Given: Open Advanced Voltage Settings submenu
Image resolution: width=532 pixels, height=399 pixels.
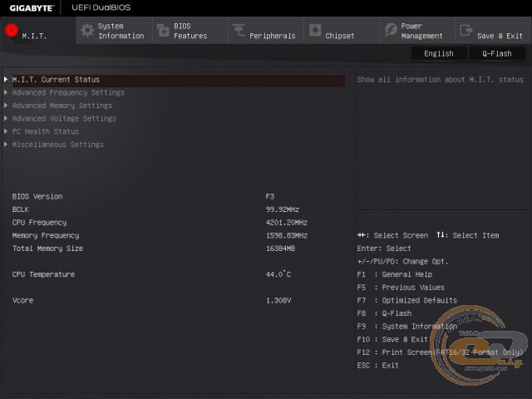Looking at the screenshot, I should [x=64, y=118].
